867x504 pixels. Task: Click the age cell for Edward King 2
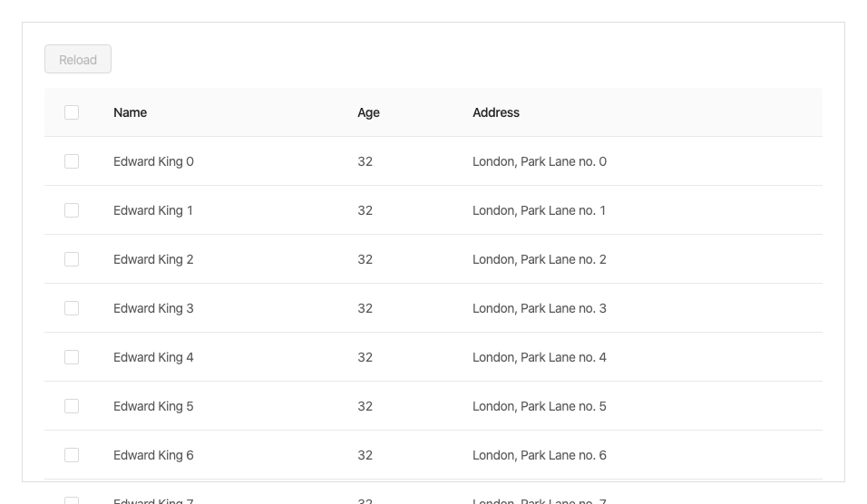coord(365,259)
